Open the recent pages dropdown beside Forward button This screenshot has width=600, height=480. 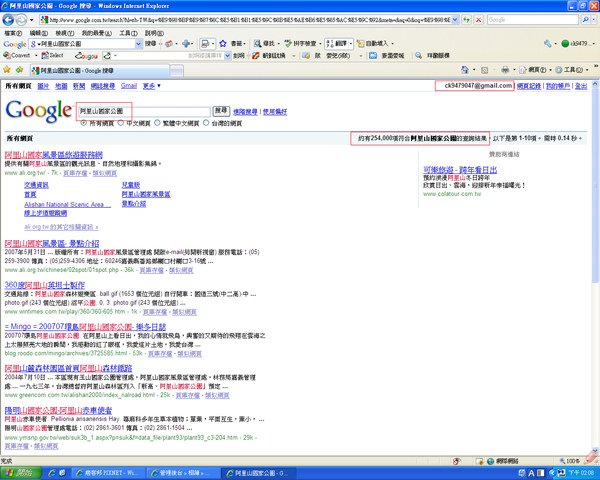(x=31, y=20)
